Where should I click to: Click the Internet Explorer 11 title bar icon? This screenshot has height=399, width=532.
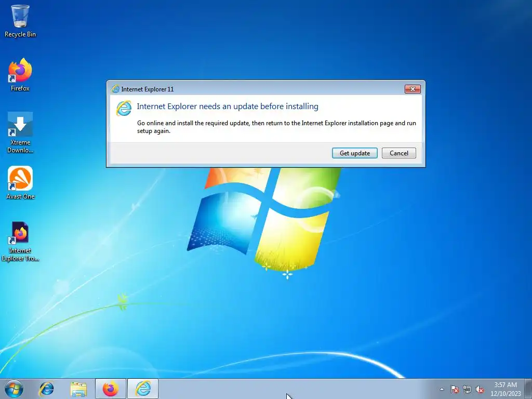point(115,89)
